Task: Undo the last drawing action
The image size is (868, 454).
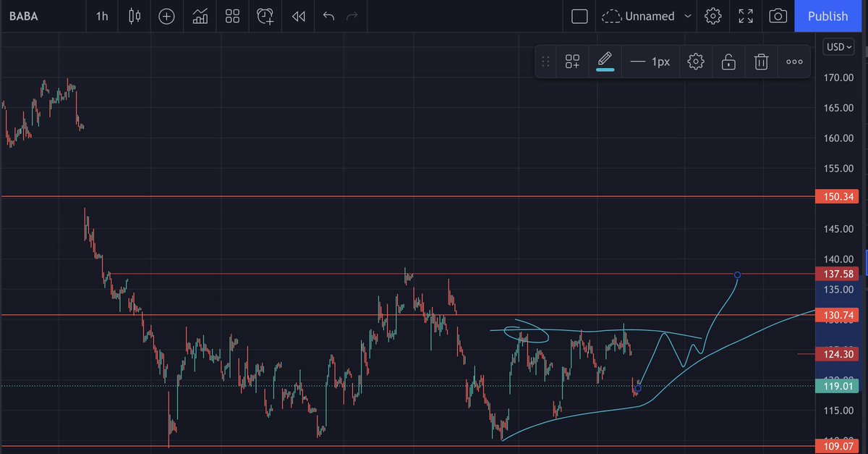Action: [328, 16]
